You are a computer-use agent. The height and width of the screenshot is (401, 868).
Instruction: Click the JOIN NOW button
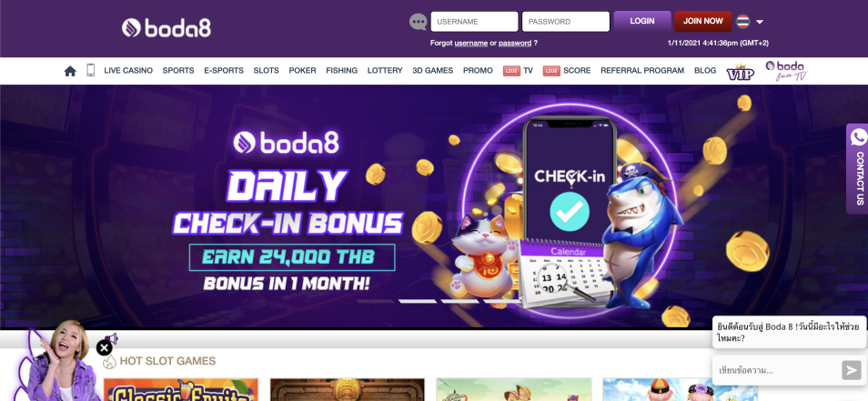[x=703, y=21]
